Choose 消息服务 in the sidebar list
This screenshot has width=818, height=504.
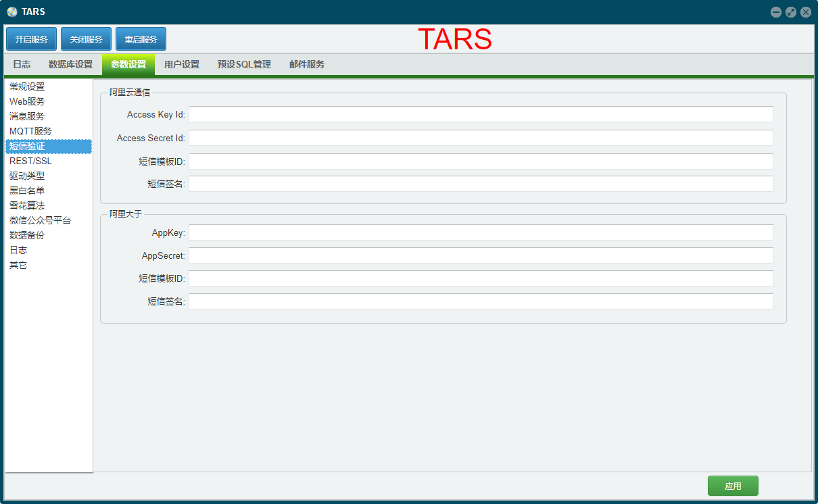click(49, 116)
